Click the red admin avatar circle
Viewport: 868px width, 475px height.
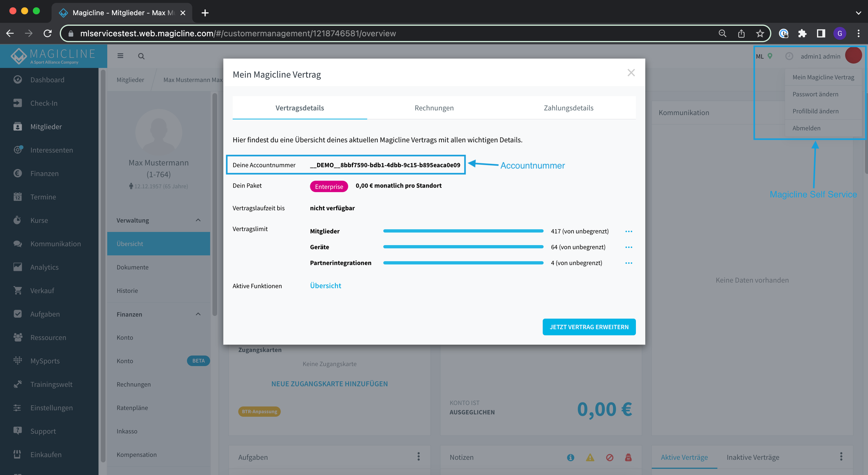pos(853,56)
